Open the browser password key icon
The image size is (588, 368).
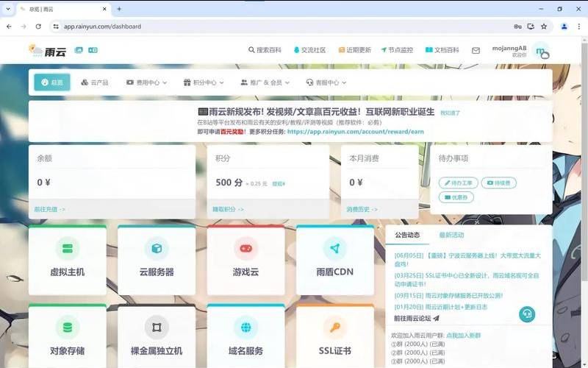tap(517, 26)
